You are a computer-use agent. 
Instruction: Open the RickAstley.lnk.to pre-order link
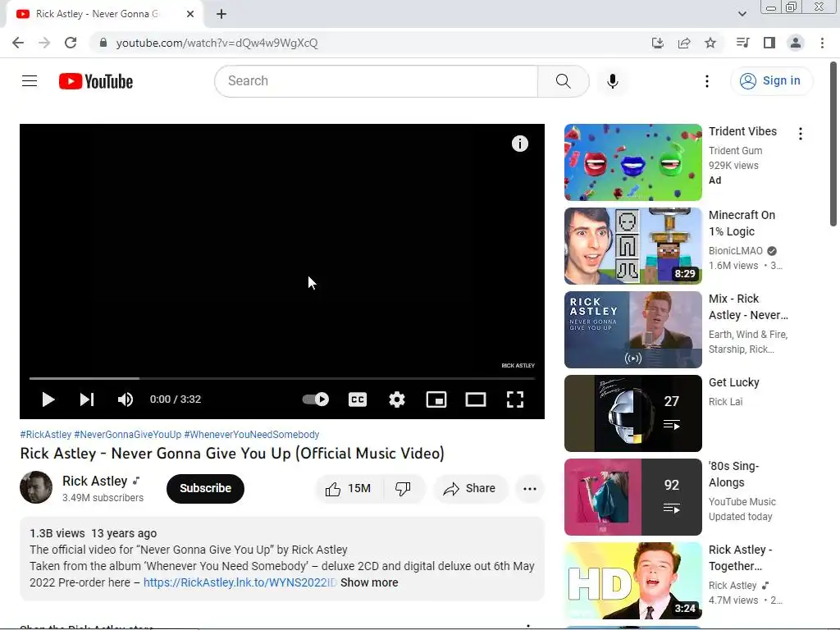click(240, 582)
